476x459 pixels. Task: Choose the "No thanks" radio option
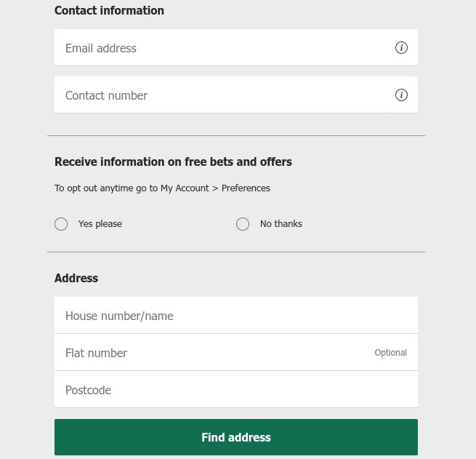243,224
